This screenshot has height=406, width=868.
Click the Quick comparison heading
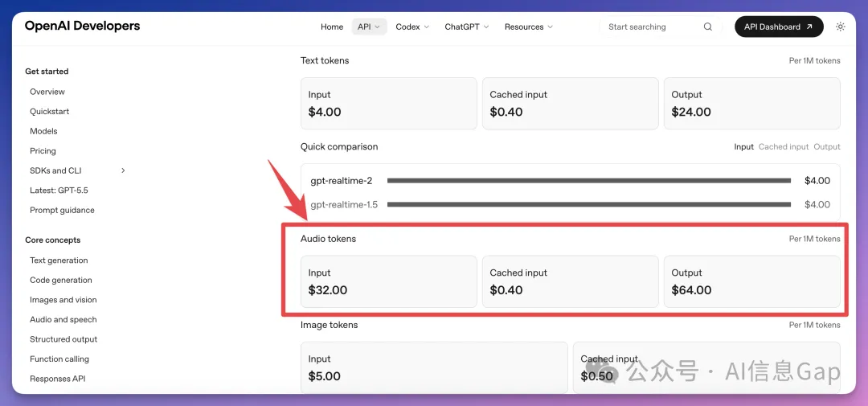[x=339, y=147]
